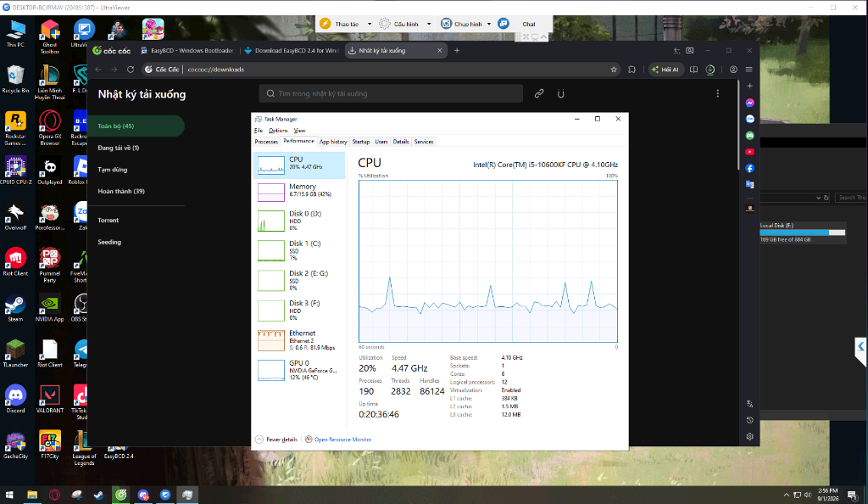
Task: Open YouTube from browser sidebar
Action: (x=749, y=152)
